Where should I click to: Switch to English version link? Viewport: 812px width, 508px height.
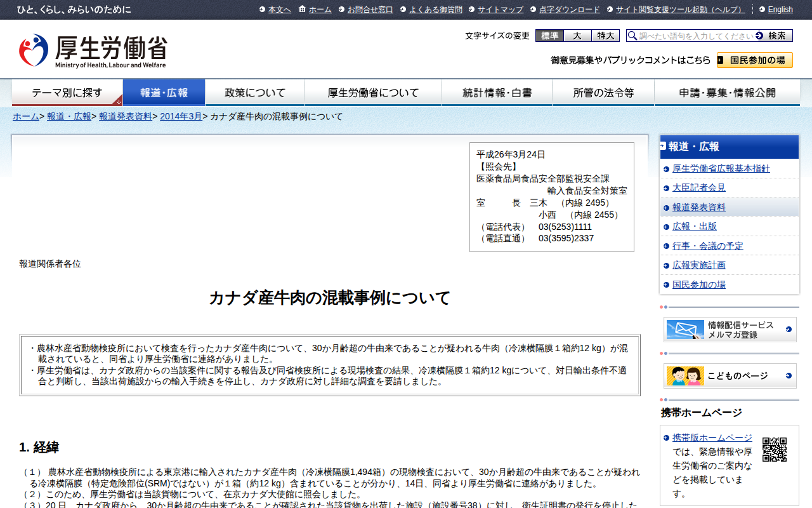point(780,10)
